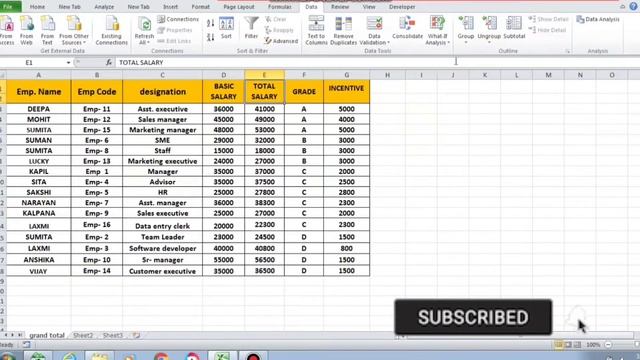This screenshot has height=360, width=640.
Task: Select column H header
Action: click(387, 75)
